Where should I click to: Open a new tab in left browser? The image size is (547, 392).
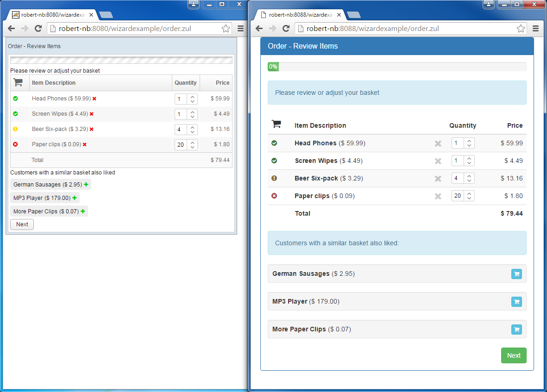click(x=106, y=15)
